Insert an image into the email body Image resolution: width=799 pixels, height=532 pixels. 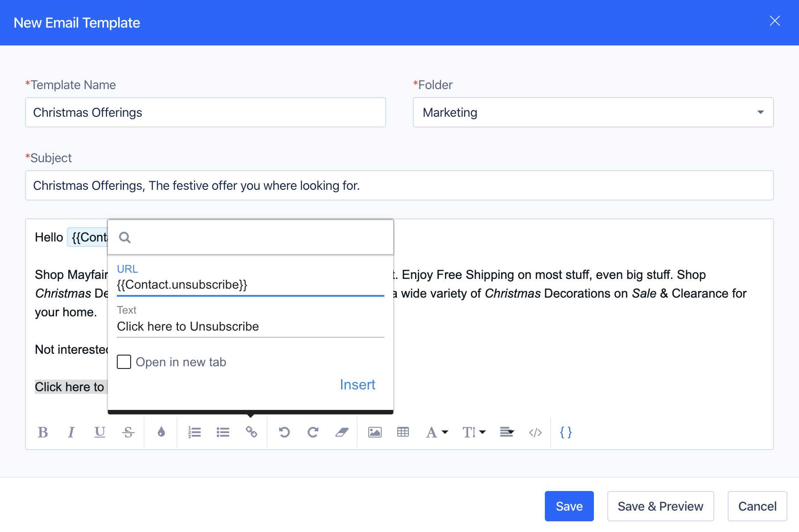(x=375, y=432)
